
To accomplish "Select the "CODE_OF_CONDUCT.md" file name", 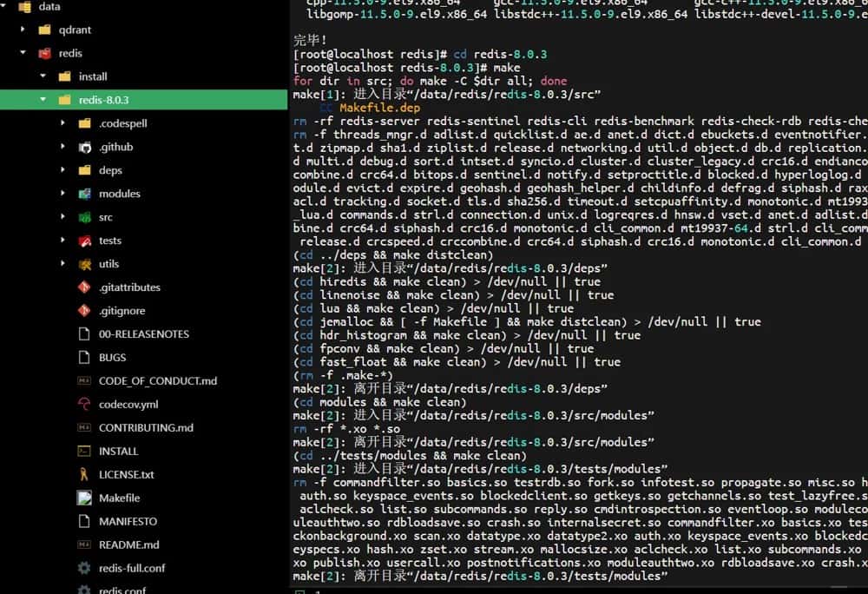I will [x=158, y=381].
